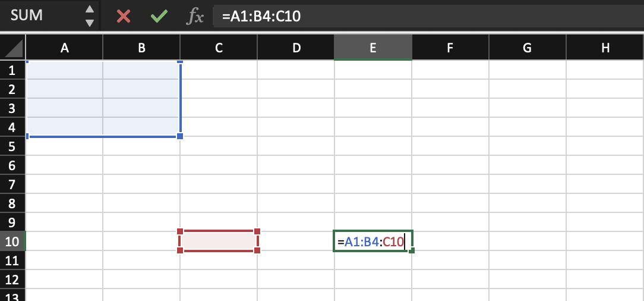644x301 pixels.
Task: Select column E header
Action: (x=372, y=48)
